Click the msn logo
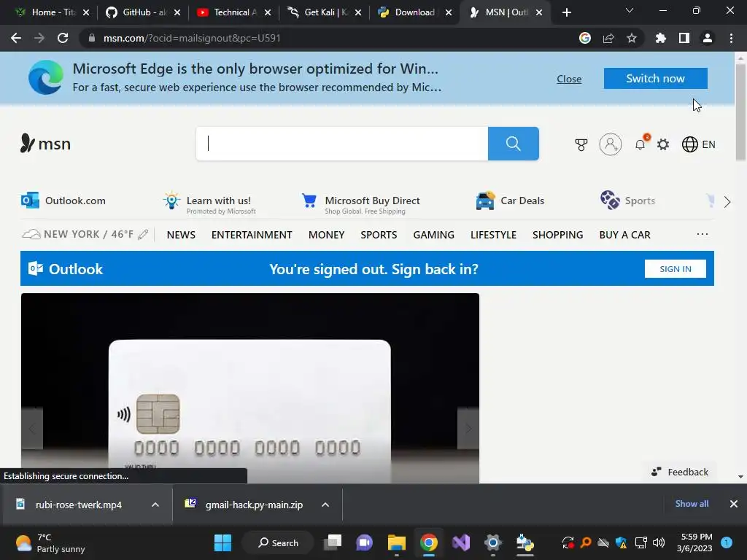The height and width of the screenshot is (560, 747). pyautogui.click(x=46, y=144)
